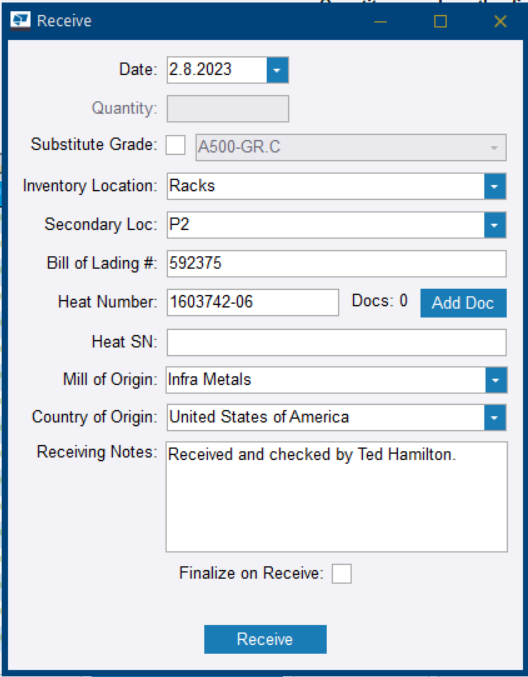Close the Receive dialog

coord(500,21)
